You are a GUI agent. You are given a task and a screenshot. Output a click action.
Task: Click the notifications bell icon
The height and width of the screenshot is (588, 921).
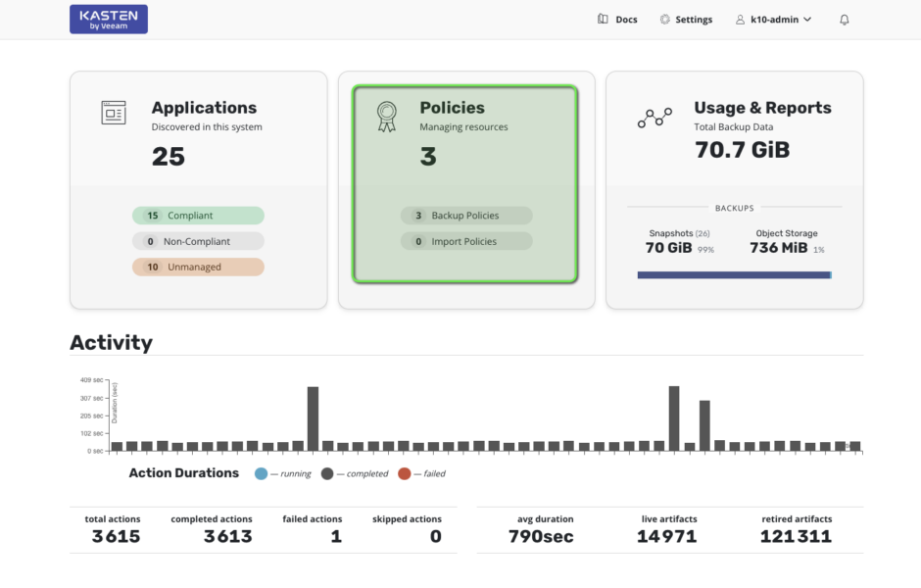pyautogui.click(x=845, y=20)
